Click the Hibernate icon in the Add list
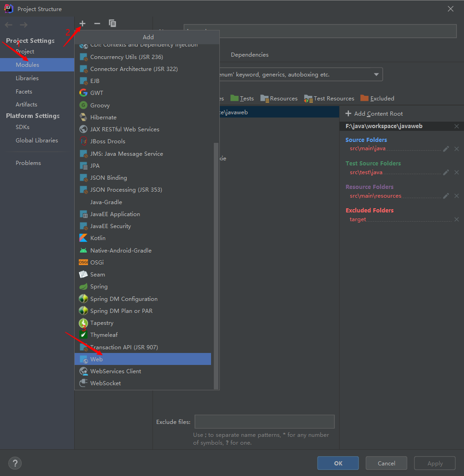Screen dimensions: 464x476 (83, 117)
